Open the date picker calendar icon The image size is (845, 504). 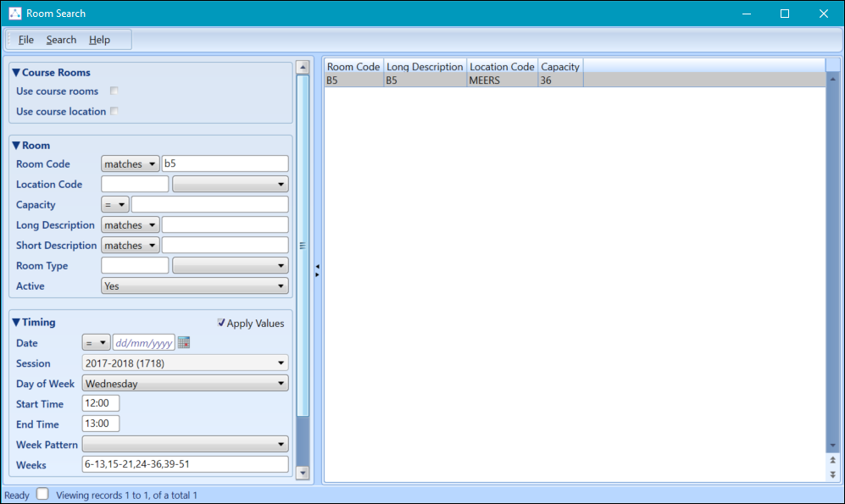coord(184,343)
